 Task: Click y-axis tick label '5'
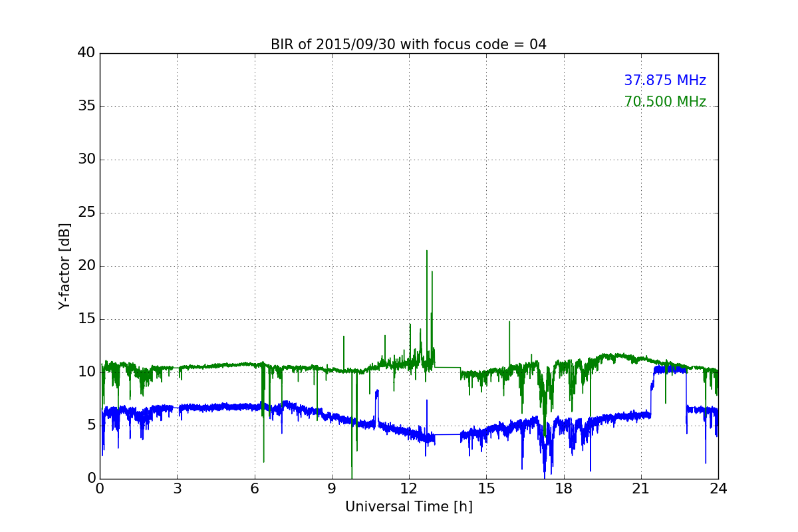92,425
